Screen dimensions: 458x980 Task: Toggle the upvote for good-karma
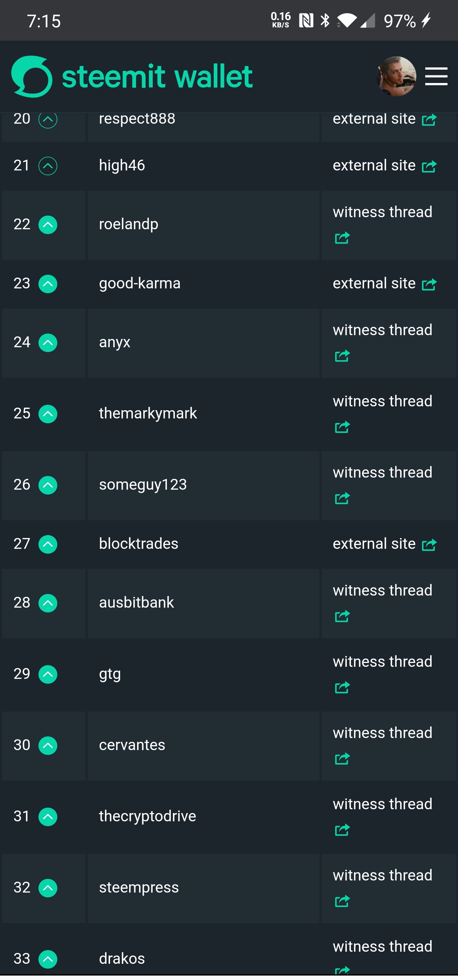[x=48, y=284]
